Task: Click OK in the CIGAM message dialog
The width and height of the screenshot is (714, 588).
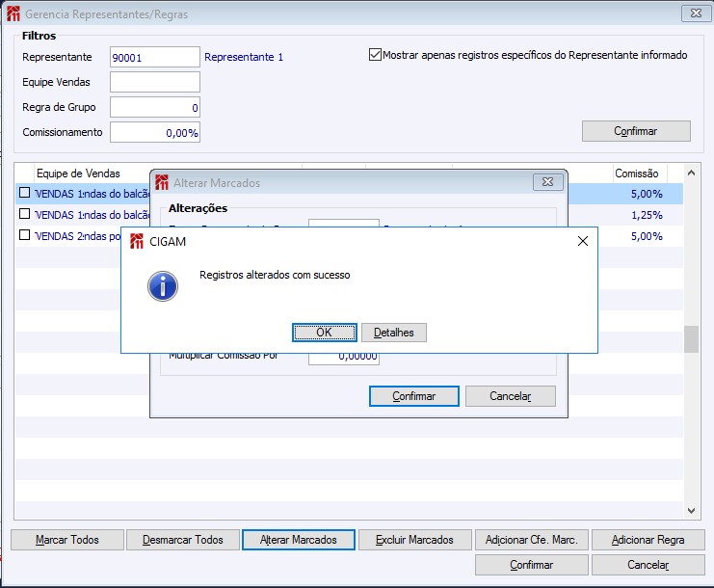Action: point(324,333)
